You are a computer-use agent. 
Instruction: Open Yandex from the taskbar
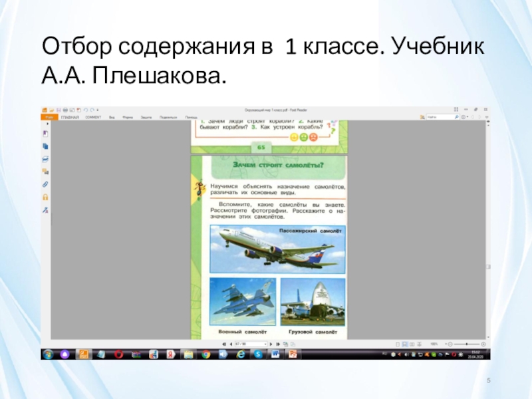(171, 354)
